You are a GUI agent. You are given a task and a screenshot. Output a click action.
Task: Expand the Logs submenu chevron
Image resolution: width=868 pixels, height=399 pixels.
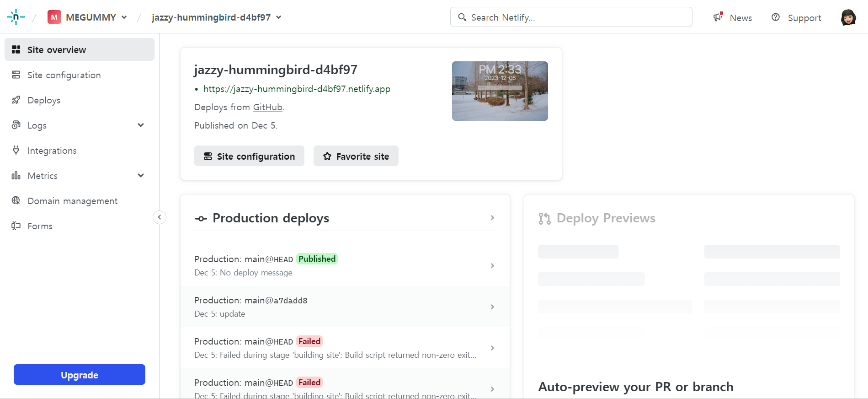141,125
